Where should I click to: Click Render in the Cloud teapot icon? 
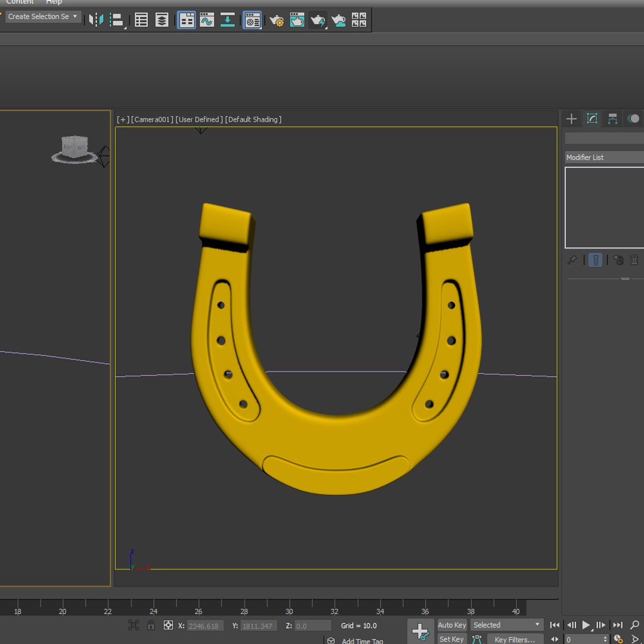click(339, 20)
